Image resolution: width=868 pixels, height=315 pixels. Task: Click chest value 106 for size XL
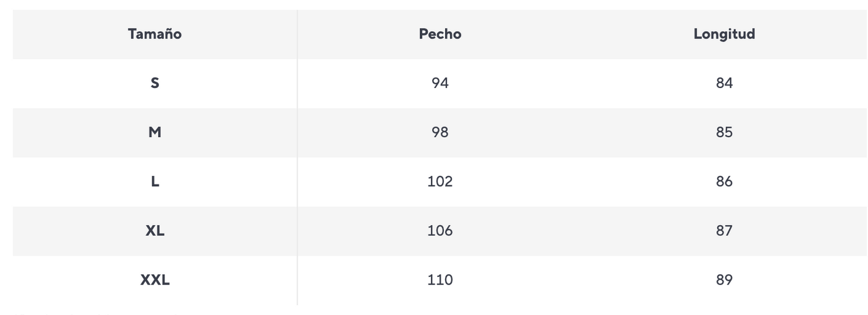(440, 231)
